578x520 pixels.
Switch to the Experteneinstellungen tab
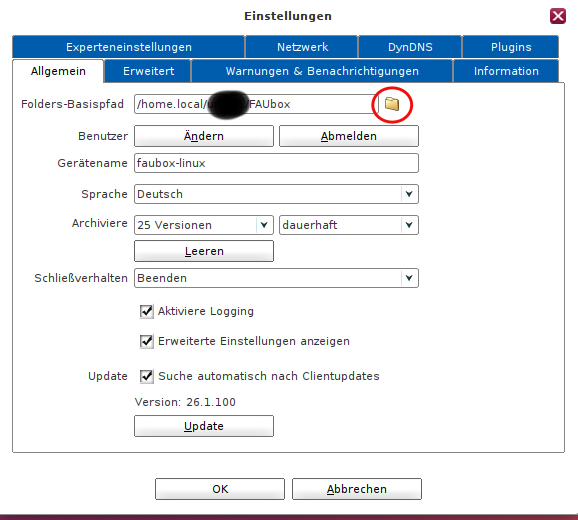(129, 47)
